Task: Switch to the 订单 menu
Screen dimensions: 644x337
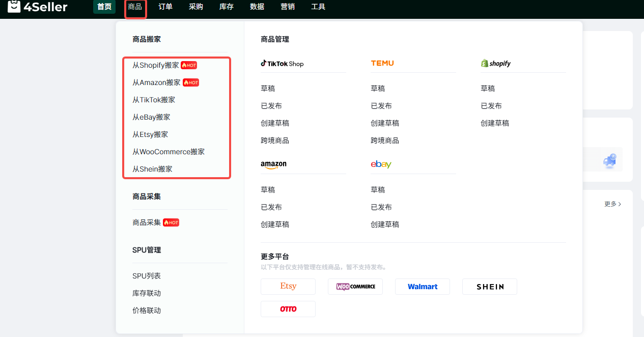Action: [165, 7]
